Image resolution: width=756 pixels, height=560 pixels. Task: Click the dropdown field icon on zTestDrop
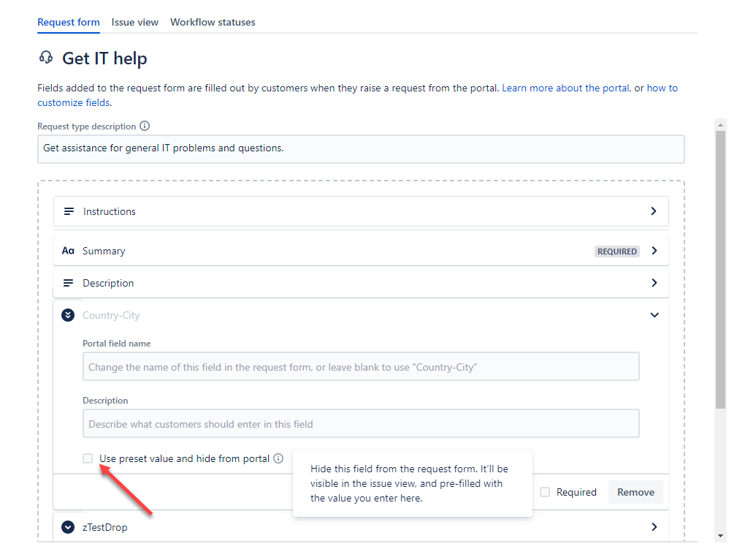[x=68, y=527]
